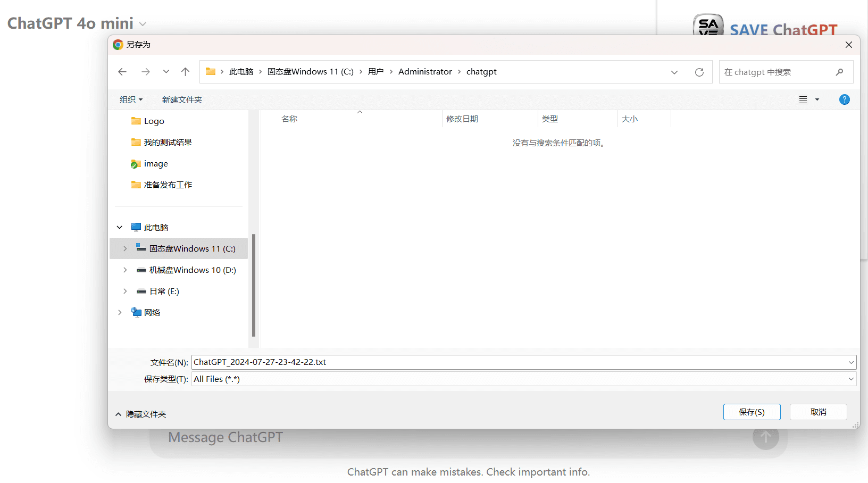Change the view layout icon
The height and width of the screenshot is (483, 868).
(803, 99)
